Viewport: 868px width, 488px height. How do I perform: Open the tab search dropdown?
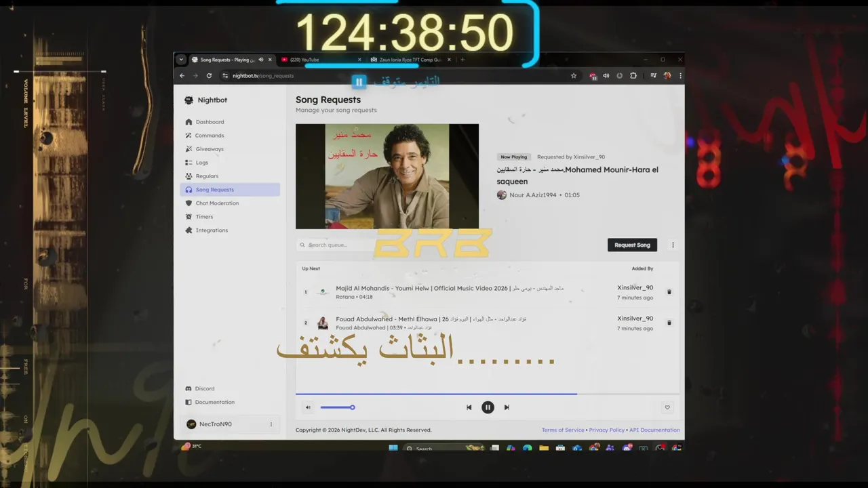point(181,60)
